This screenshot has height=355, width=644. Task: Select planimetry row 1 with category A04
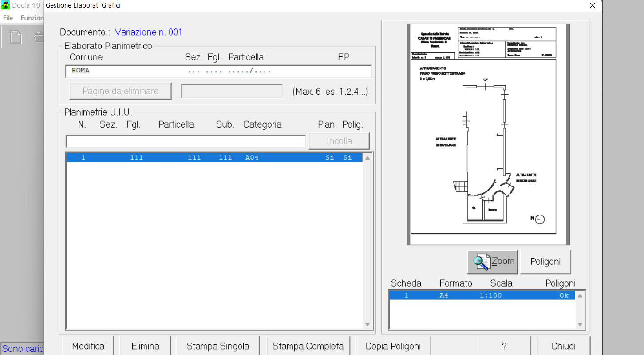213,158
